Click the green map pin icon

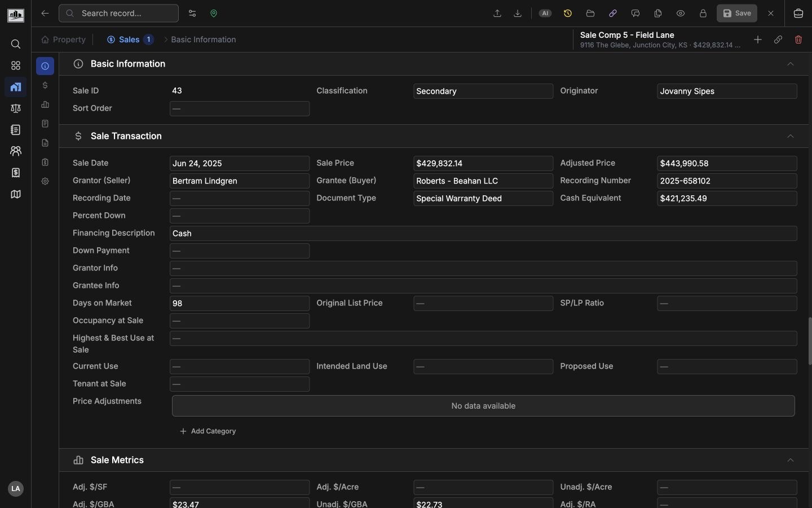coord(214,14)
